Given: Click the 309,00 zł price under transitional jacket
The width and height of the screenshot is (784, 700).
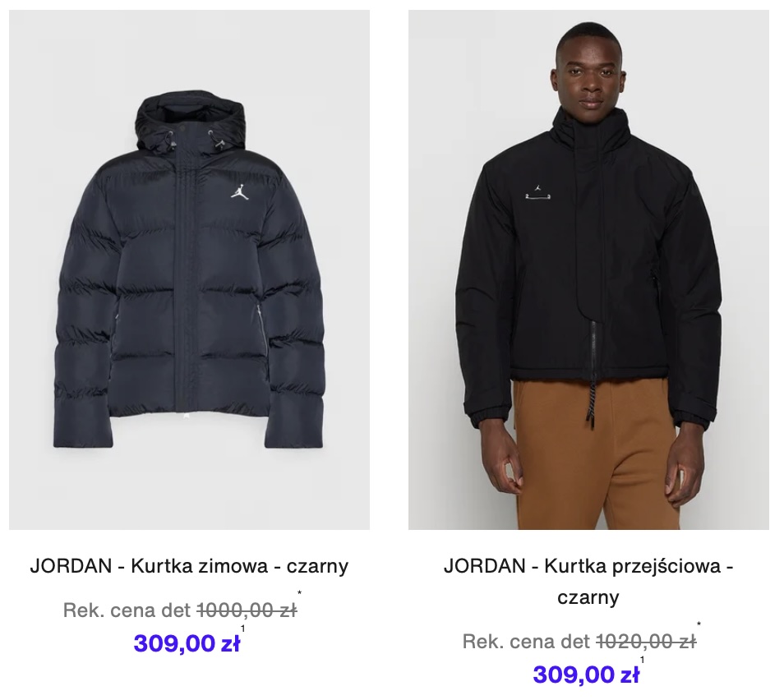Looking at the screenshot, I should pos(586,675).
